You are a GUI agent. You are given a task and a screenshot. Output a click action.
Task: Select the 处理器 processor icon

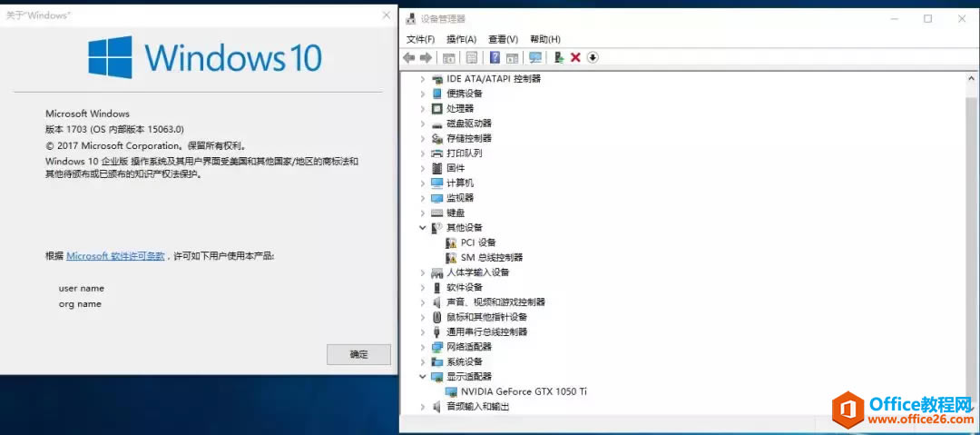436,108
